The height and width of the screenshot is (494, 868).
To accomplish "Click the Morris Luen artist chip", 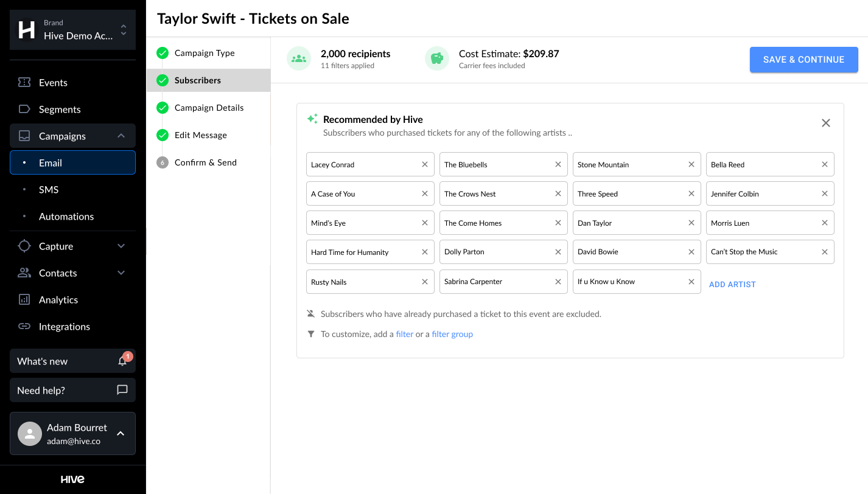I will pos(770,223).
